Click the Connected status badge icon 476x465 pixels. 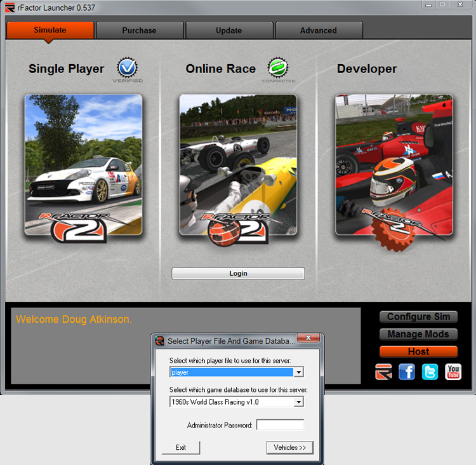[x=278, y=67]
